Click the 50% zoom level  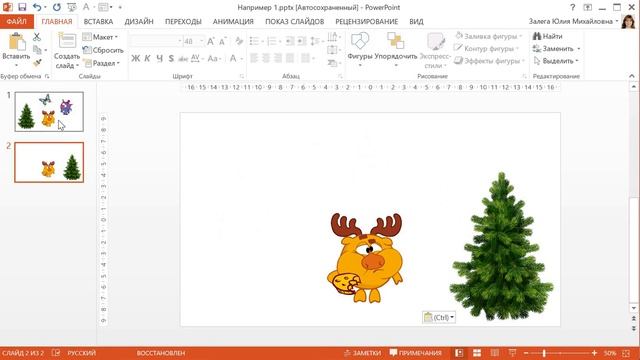click(x=610, y=353)
